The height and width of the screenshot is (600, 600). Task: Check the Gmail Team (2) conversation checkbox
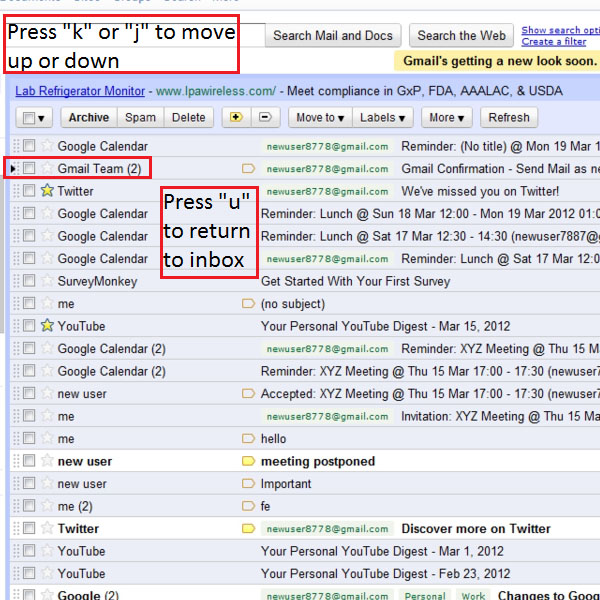click(x=29, y=168)
